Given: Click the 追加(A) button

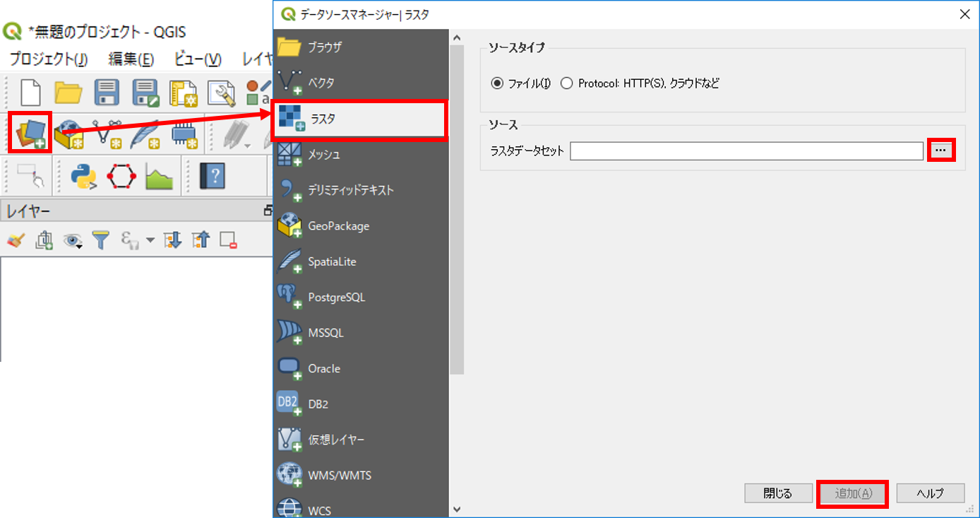Looking at the screenshot, I should pos(852,493).
